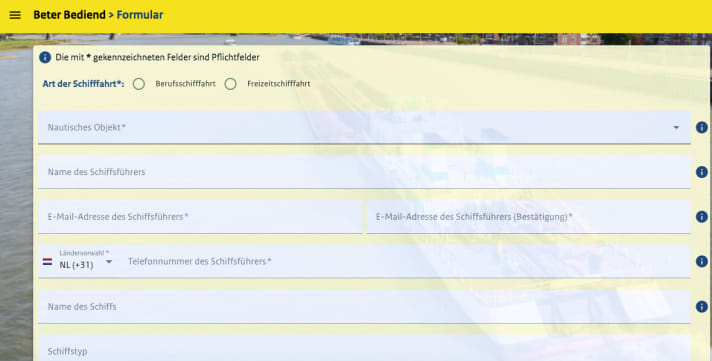
Task: Open the Nautisches Objekt dropdown
Action: [x=364, y=127]
